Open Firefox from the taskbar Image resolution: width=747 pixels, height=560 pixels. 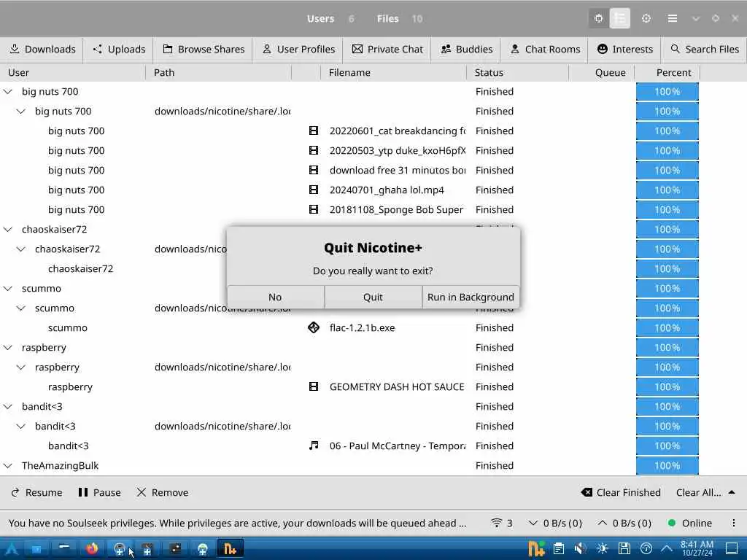(x=92, y=548)
